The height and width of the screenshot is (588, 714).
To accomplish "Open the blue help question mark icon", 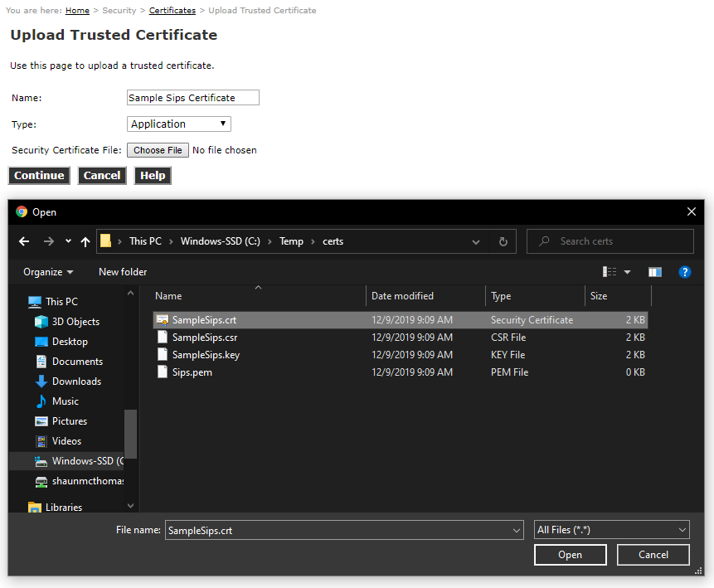I will pyautogui.click(x=685, y=272).
